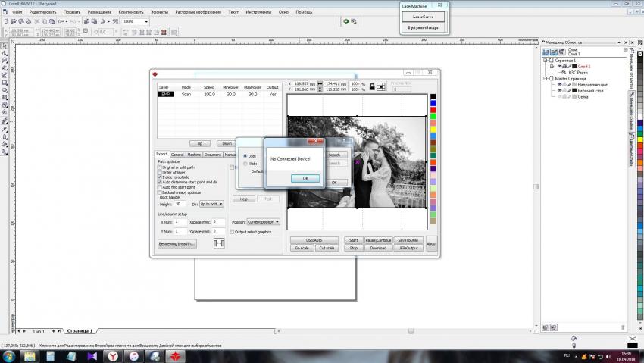Toggle the 'Inside to outside' checkbox

[160, 177]
